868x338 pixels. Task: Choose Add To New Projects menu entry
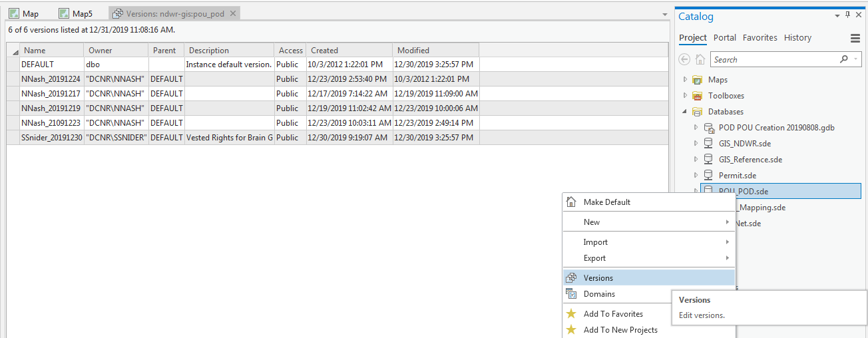tap(649, 330)
